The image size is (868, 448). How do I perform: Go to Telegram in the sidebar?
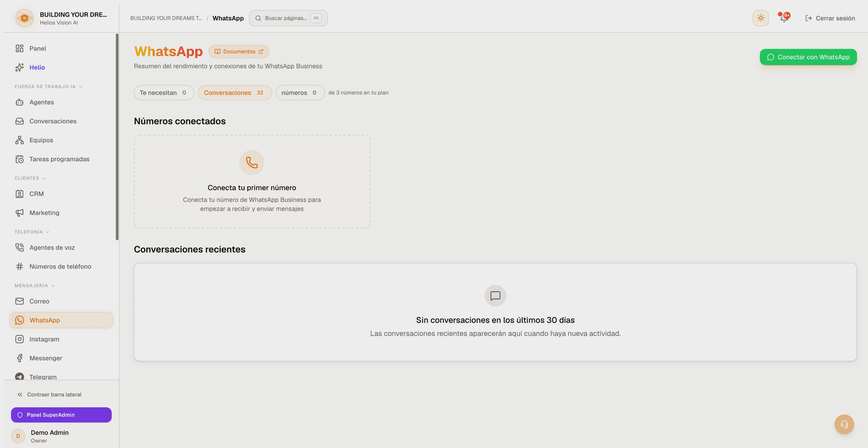(x=61, y=376)
